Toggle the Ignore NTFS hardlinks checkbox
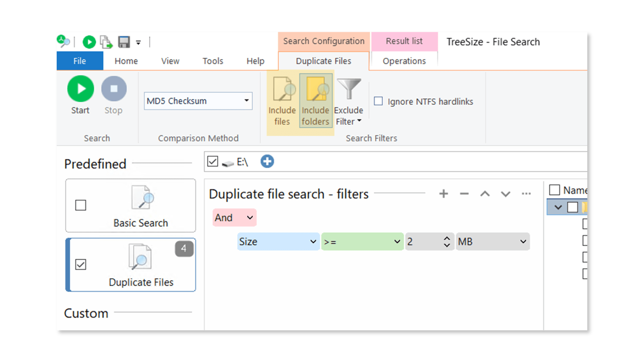Screen dimensions: 644x362 [x=378, y=101]
